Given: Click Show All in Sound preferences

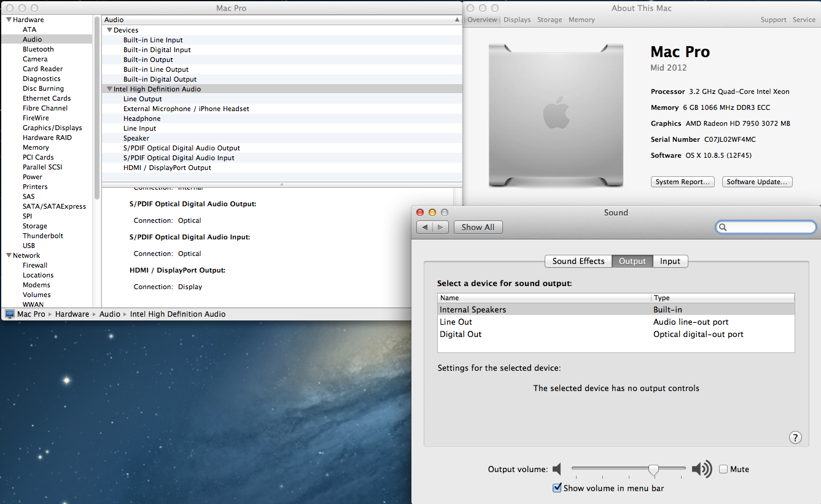Looking at the screenshot, I should tap(478, 227).
